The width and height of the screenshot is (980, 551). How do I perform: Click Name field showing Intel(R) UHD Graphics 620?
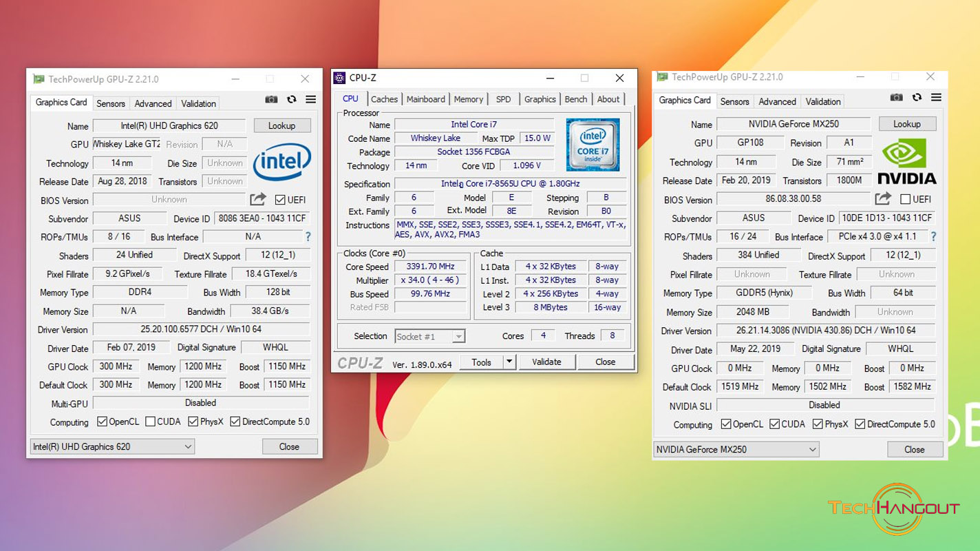169,125
